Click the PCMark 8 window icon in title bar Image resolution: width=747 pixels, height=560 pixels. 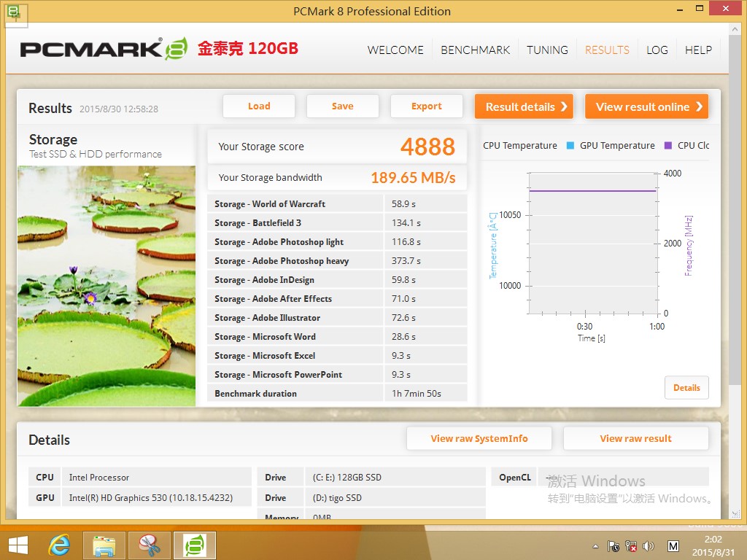[15, 12]
